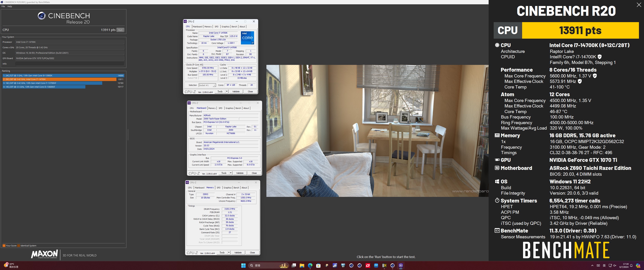Screen dimensions: 644x270
Task: Launch File Explorer from the taskbar
Action: pyautogui.click(x=302, y=265)
